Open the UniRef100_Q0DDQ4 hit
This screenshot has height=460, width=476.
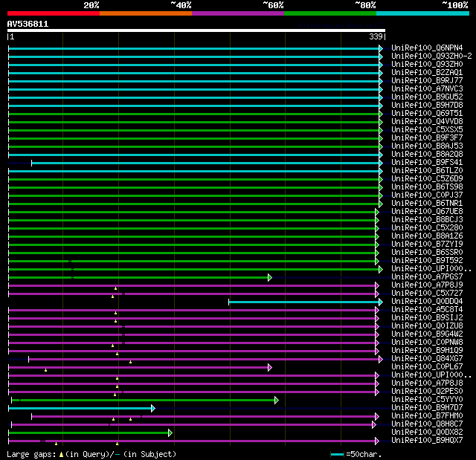point(427,302)
